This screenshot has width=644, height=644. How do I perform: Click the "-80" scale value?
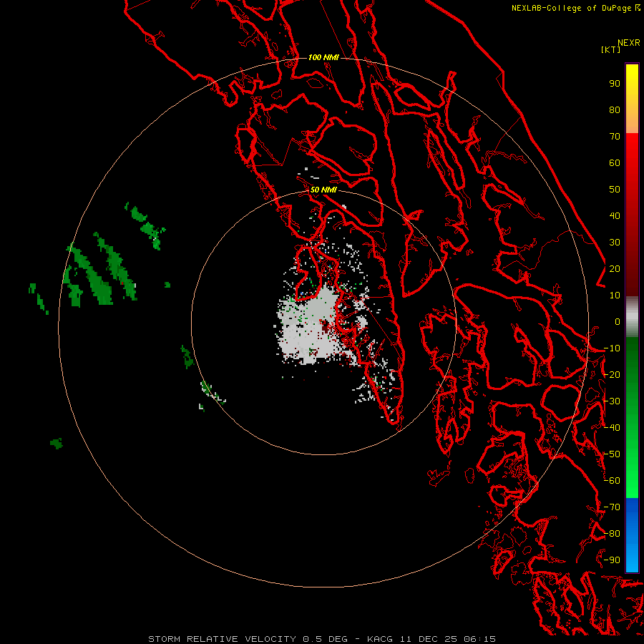point(612,534)
